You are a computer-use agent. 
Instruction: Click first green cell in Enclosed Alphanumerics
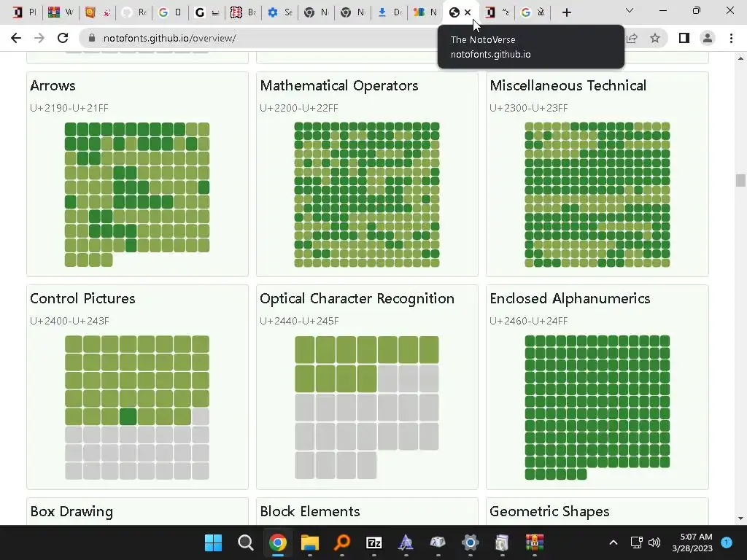coord(530,341)
